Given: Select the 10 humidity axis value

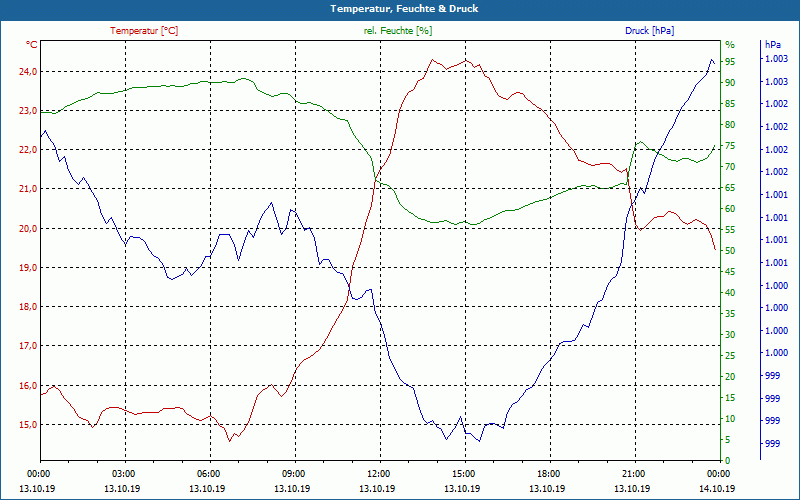Looking at the screenshot, I should (x=730, y=419).
